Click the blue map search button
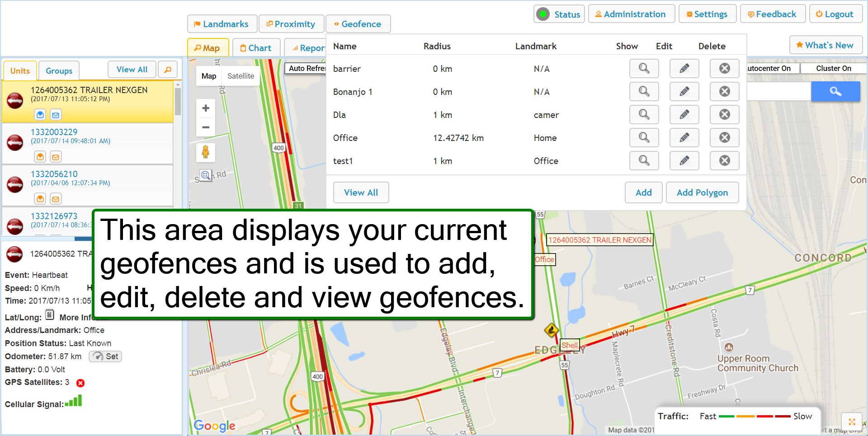Viewport: 868px width, 436px height. pyautogui.click(x=835, y=92)
